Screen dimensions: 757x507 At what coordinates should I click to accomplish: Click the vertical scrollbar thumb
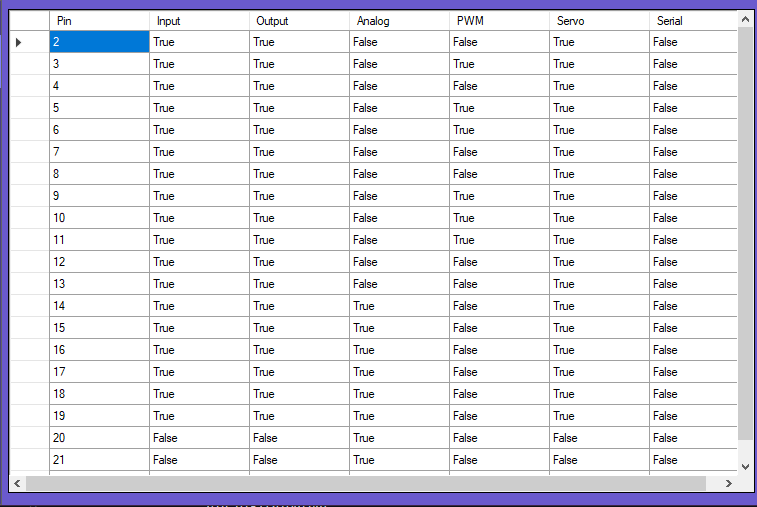click(x=745, y=233)
